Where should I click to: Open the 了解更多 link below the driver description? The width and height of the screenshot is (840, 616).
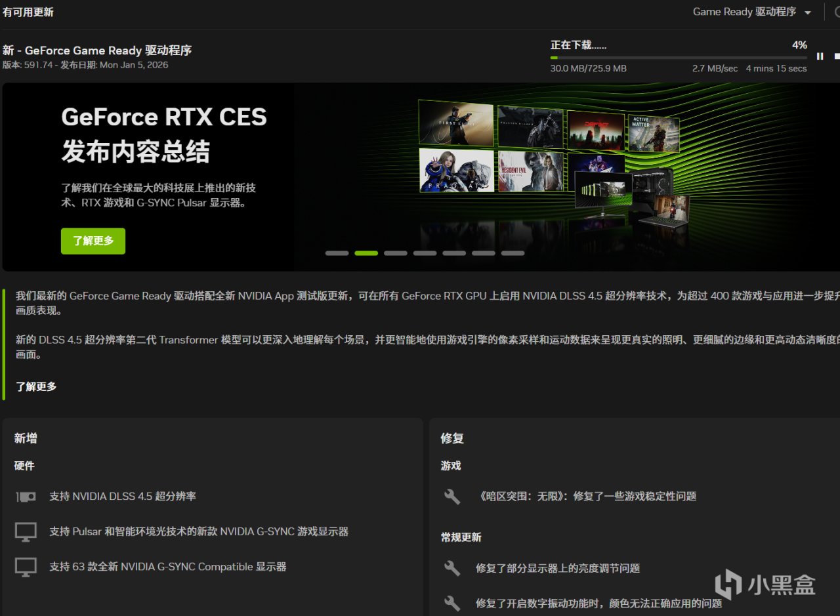click(x=36, y=386)
